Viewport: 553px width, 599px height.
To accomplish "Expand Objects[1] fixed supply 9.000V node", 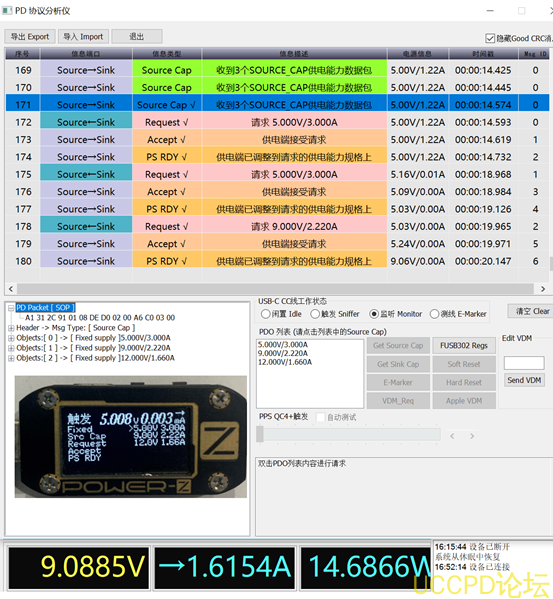I will [x=11, y=348].
